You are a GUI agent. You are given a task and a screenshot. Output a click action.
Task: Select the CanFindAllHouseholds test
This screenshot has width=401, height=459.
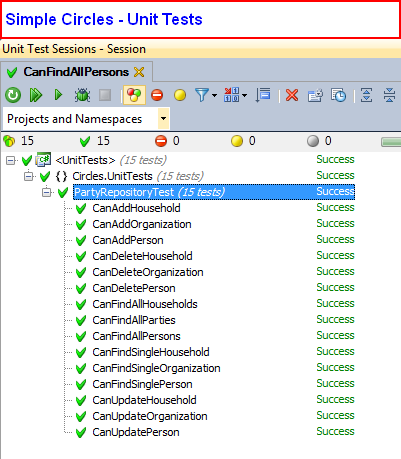(x=145, y=304)
